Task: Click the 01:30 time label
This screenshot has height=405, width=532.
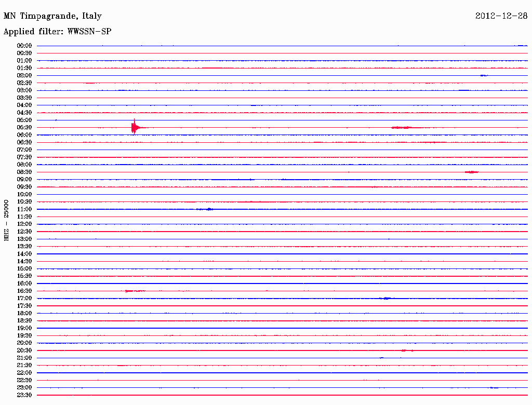Action: point(24,68)
